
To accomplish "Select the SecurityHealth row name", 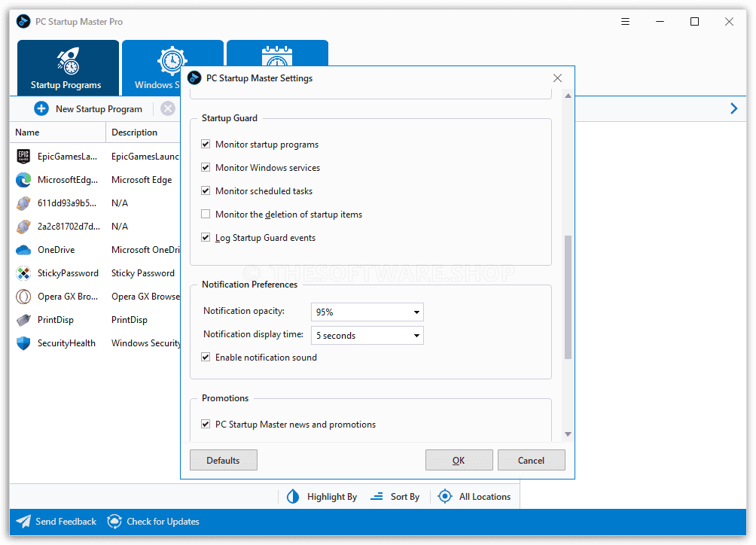I will pos(66,343).
